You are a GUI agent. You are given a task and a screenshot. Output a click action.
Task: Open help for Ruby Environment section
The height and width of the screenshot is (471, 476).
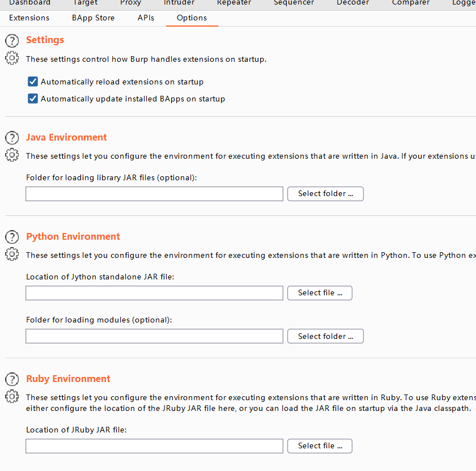tap(12, 379)
